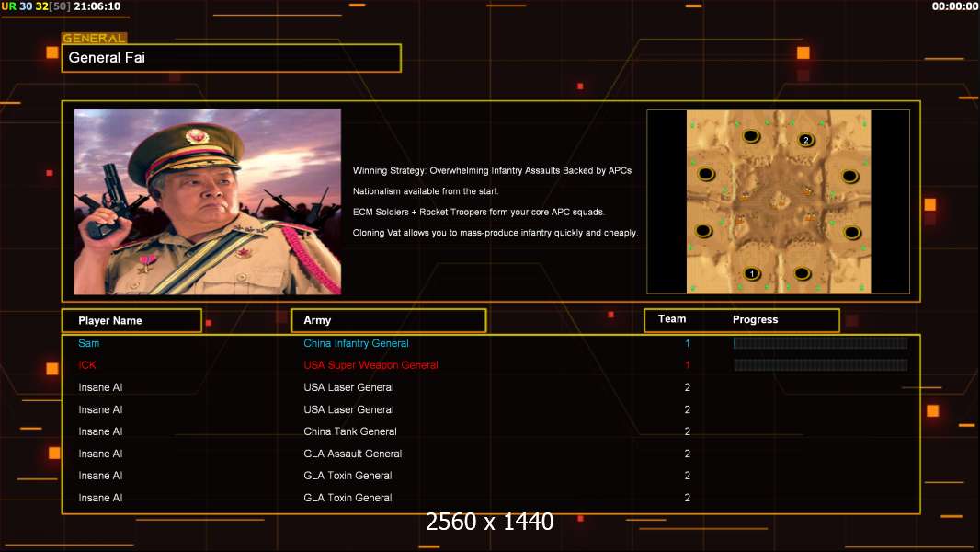Select China Infantry General army entry
This screenshot has width=980, height=552.
pos(356,343)
